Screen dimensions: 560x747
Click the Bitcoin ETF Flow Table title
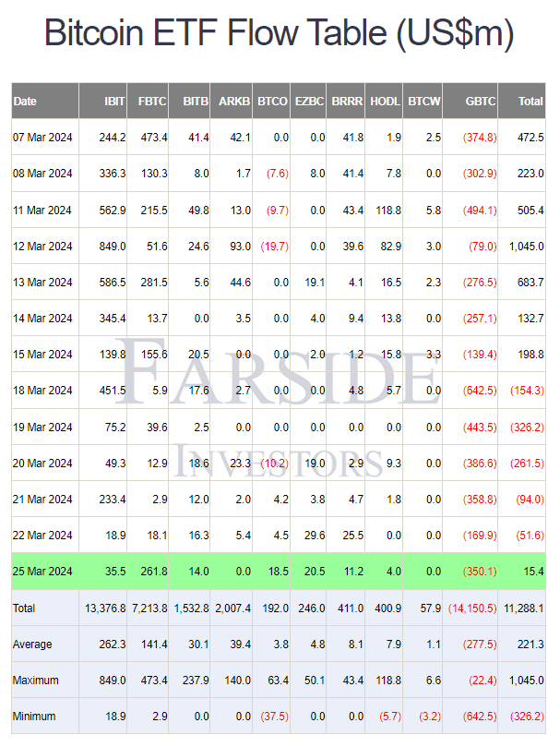coord(279,32)
